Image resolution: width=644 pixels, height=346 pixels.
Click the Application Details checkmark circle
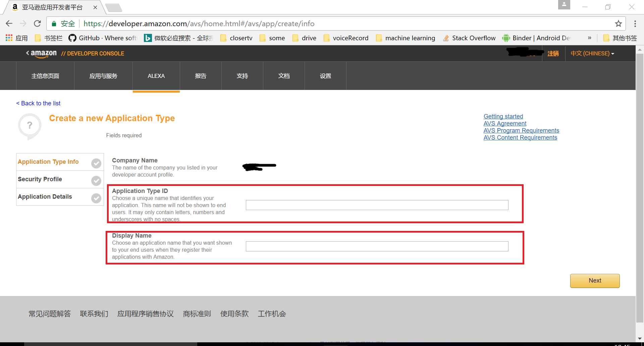click(x=96, y=198)
